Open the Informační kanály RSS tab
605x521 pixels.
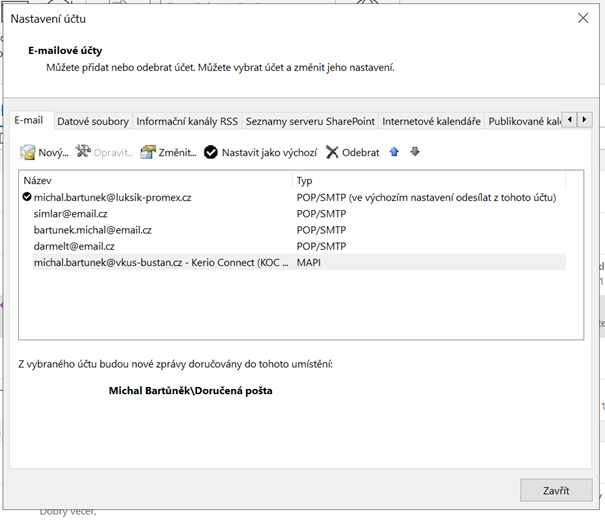click(187, 121)
